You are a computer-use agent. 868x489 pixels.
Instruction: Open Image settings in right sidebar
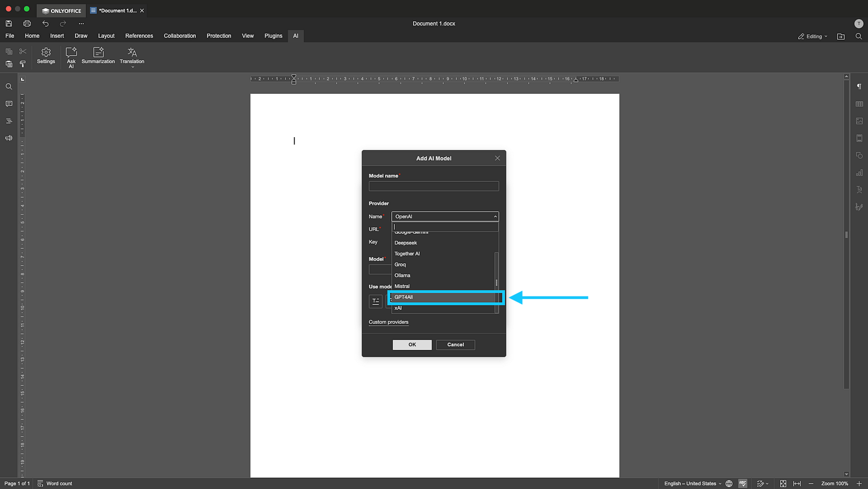pyautogui.click(x=859, y=121)
